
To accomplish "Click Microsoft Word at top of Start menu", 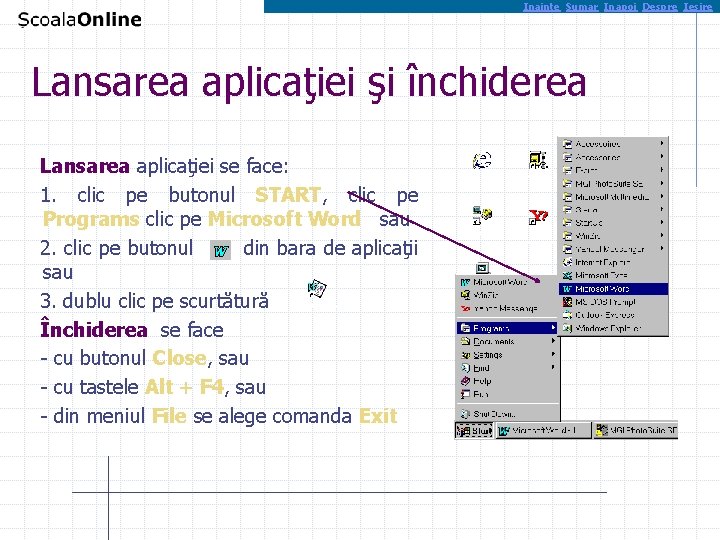I will pos(507,282).
